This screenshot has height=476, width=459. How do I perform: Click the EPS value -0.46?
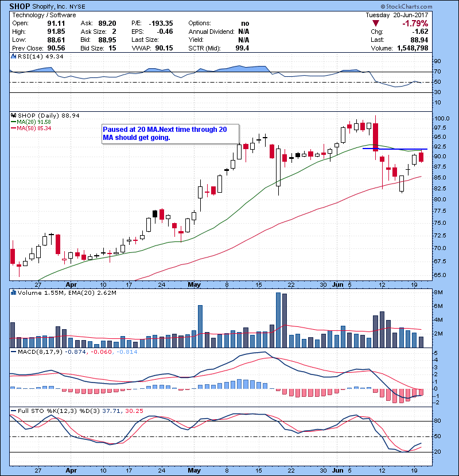(x=165, y=32)
